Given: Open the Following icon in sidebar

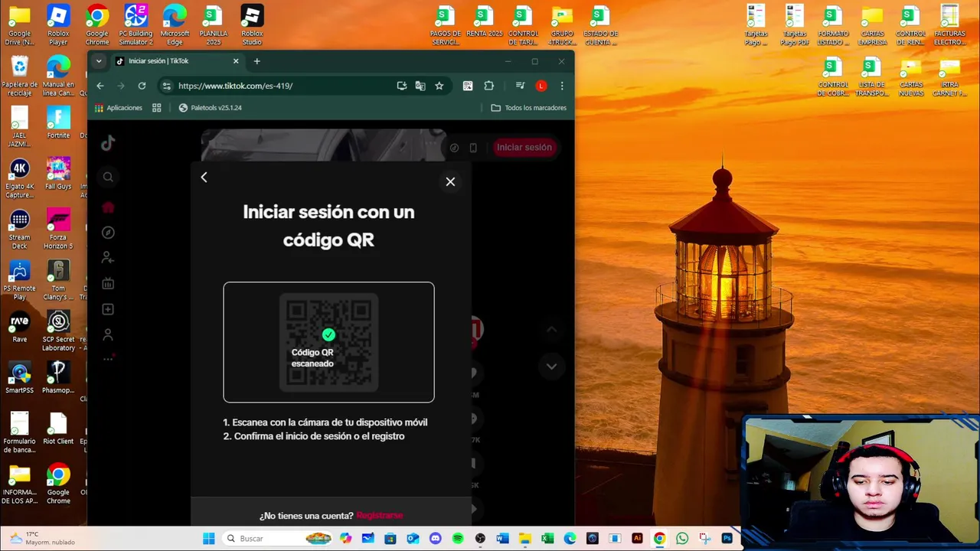Looking at the screenshot, I should (x=108, y=258).
